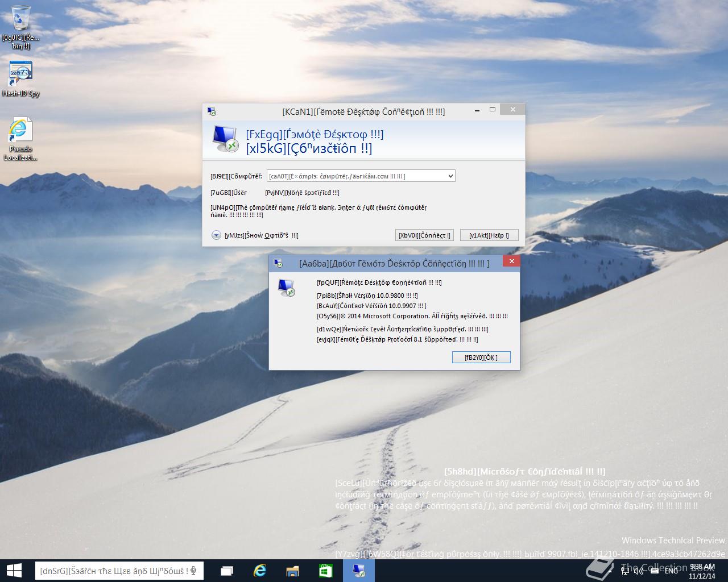Click the large Remote Desktop Connection banner icon
Screen dimensions: 728x582
(225, 139)
